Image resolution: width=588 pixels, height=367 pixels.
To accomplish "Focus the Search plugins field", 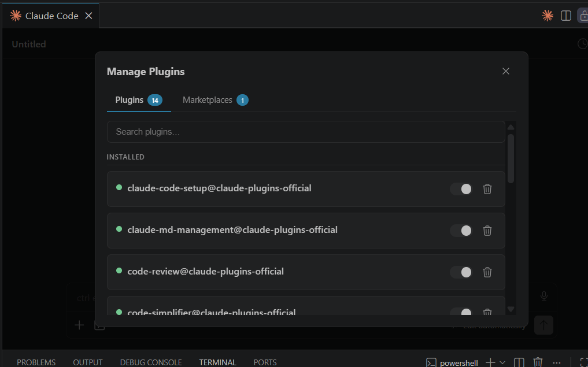I will click(306, 132).
